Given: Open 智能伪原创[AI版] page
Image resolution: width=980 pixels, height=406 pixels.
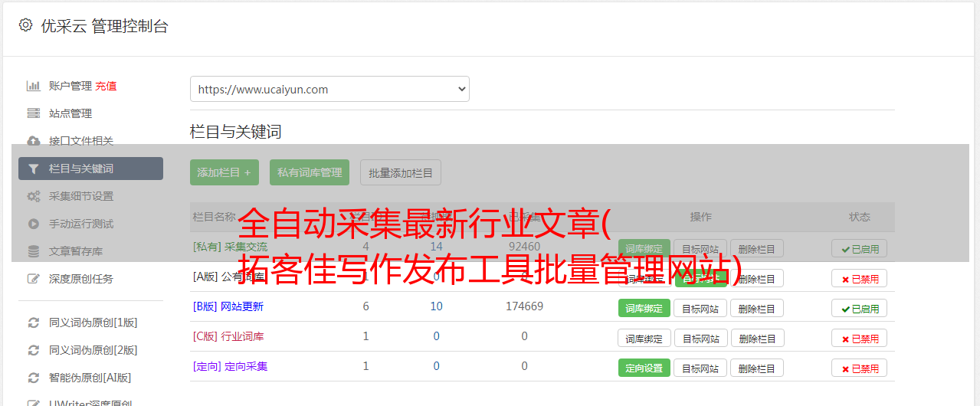Looking at the screenshot, I should pyautogui.click(x=90, y=378).
